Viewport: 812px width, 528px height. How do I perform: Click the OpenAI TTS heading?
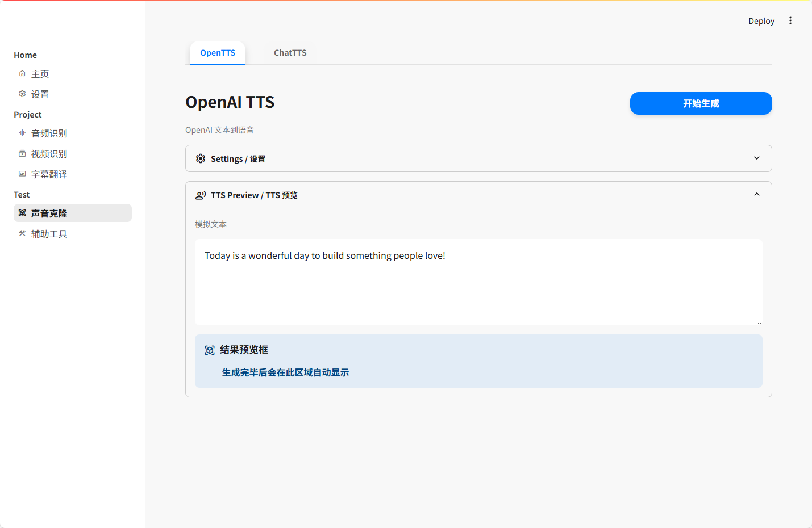click(x=230, y=102)
